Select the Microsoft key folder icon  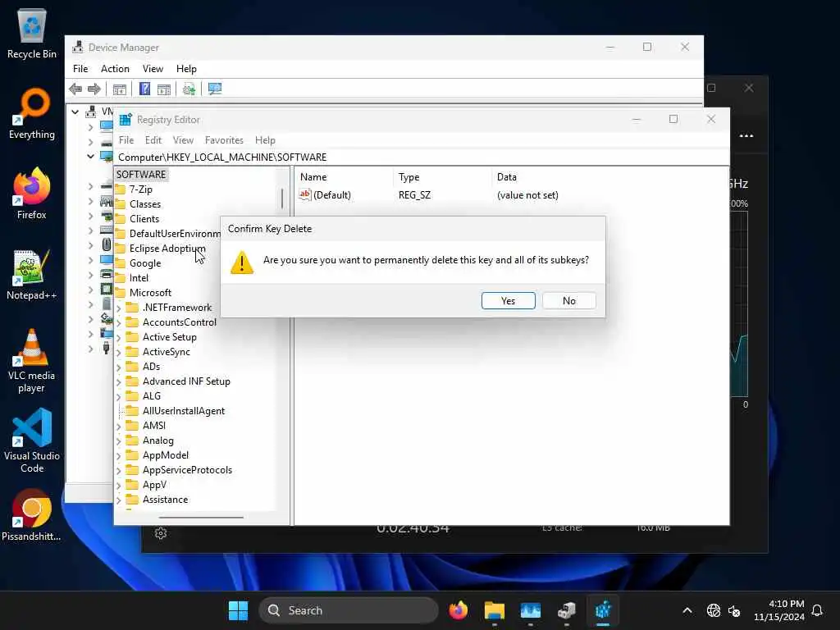pyautogui.click(x=121, y=293)
